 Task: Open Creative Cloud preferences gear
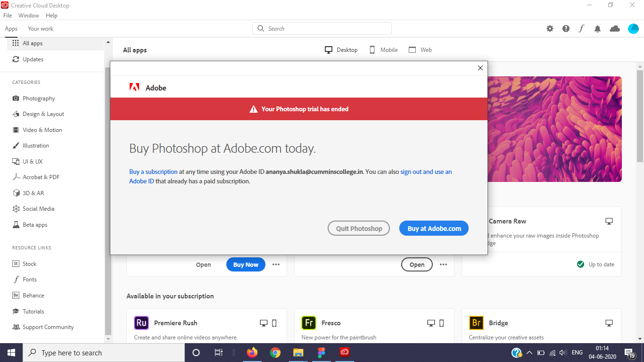[x=550, y=28]
